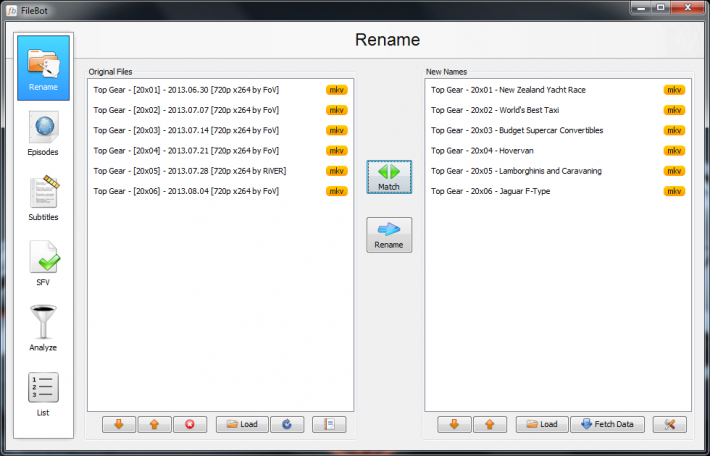Maximize the FileBot window
Image resolution: width=710 pixels, height=456 pixels.
(x=661, y=7)
